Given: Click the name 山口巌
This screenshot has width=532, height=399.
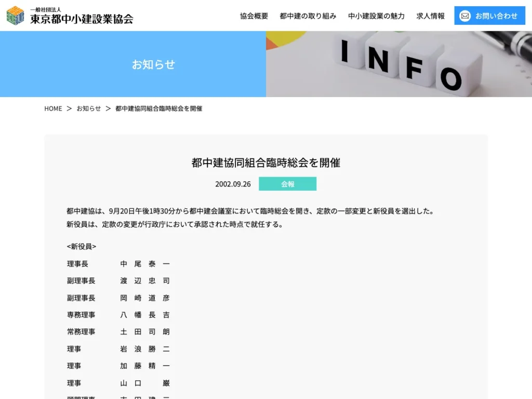Looking at the screenshot, I should tap(145, 383).
